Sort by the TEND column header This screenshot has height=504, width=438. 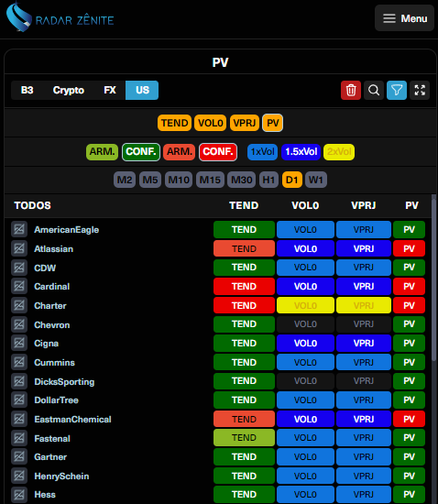(x=244, y=205)
